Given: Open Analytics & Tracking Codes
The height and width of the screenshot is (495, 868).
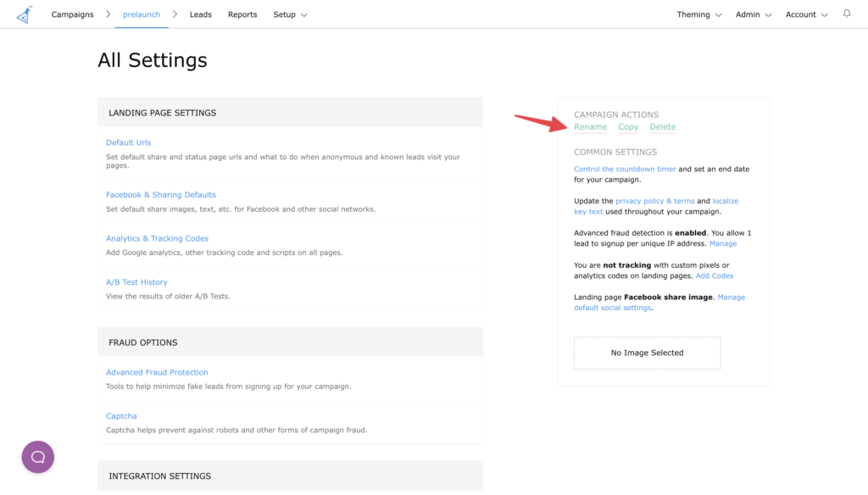Looking at the screenshot, I should [157, 239].
